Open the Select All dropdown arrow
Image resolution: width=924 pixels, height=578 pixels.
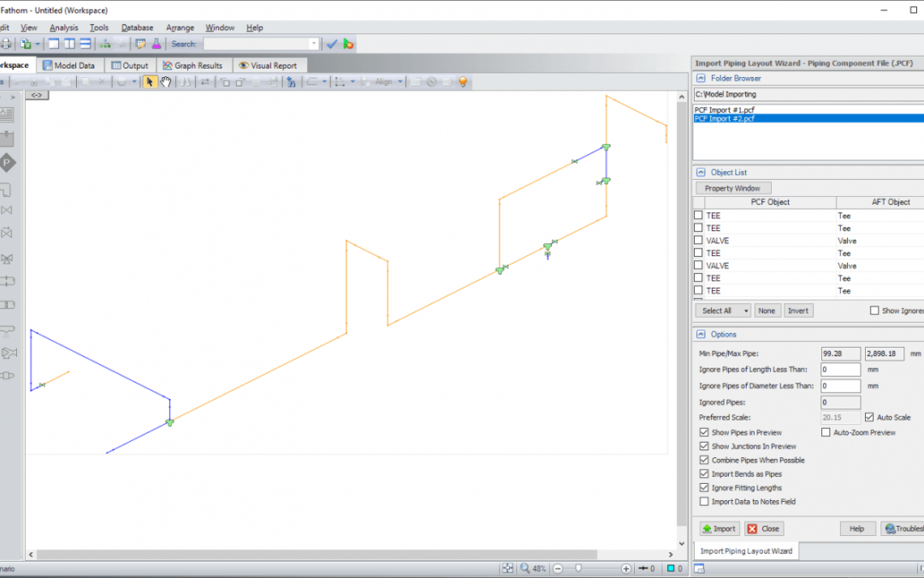746,311
